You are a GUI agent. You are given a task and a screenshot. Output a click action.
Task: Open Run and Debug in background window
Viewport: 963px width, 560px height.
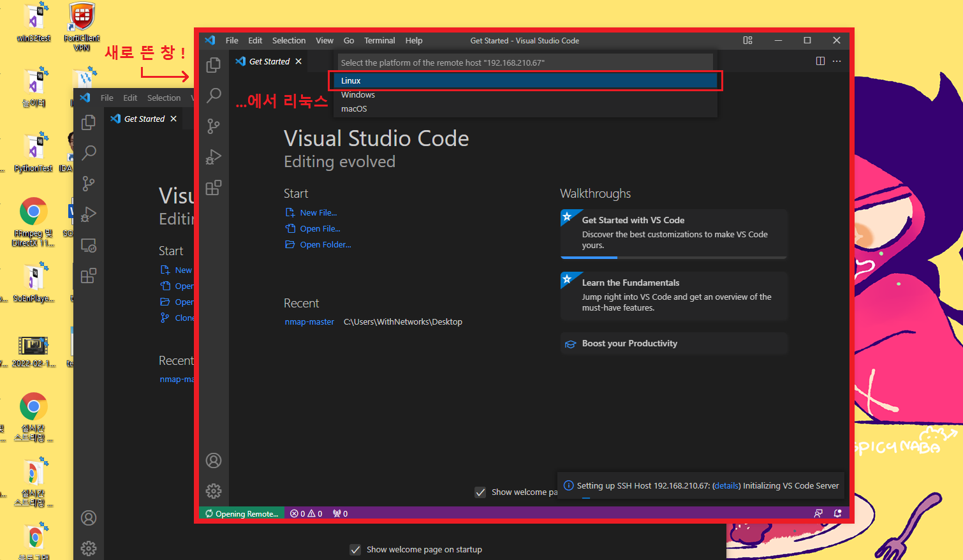(x=89, y=214)
